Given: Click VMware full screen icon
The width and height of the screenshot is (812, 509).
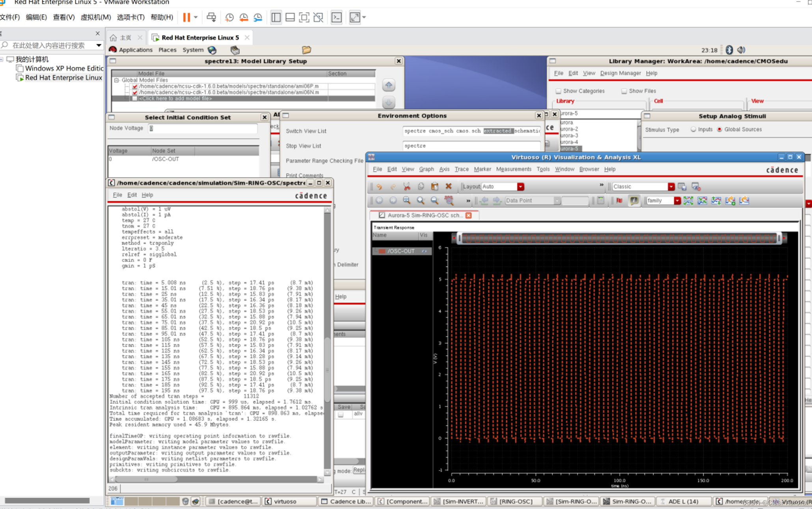Looking at the screenshot, I should click(304, 17).
